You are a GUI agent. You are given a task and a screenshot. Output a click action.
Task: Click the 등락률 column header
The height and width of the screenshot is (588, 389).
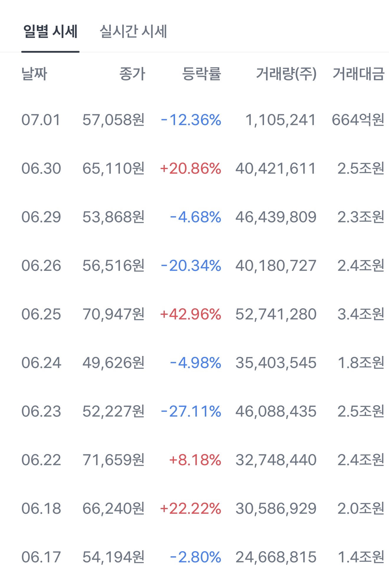coord(202,74)
